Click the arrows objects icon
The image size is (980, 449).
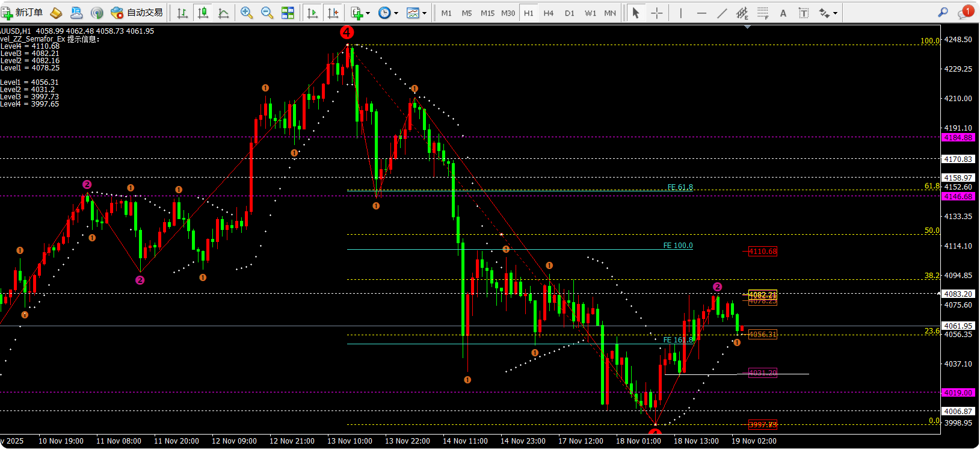tap(824, 13)
